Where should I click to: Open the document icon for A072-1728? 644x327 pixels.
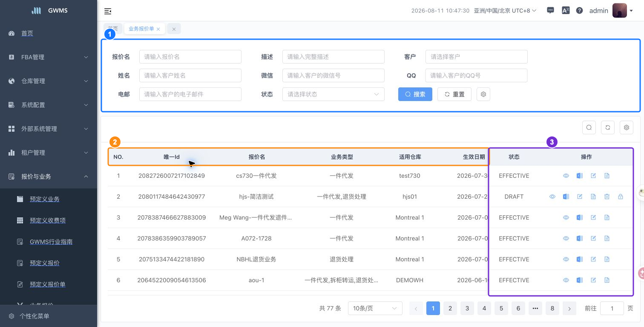pyautogui.click(x=607, y=238)
